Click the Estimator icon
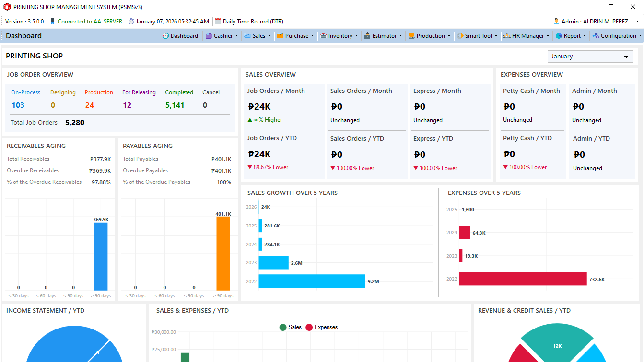This screenshot has height=363, width=644. (367, 36)
